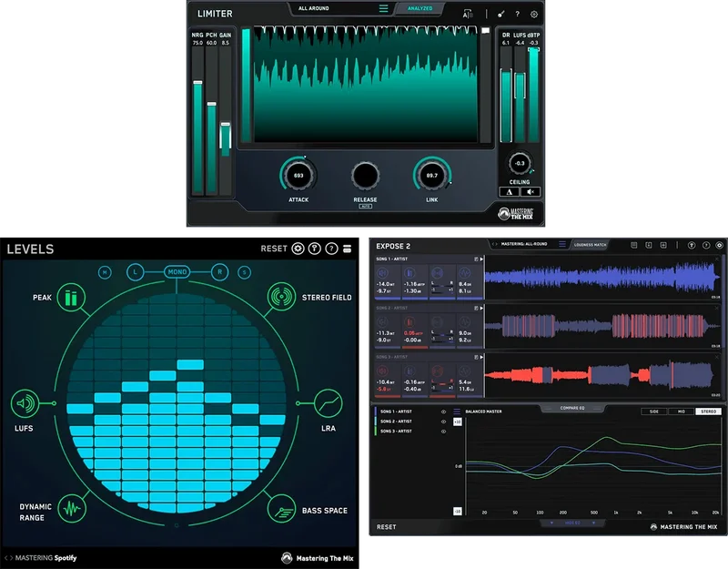Image resolution: width=728 pixels, height=569 pixels.
Task: Toggle Song 3 - Artist EQ curve visibility
Action: [443, 432]
